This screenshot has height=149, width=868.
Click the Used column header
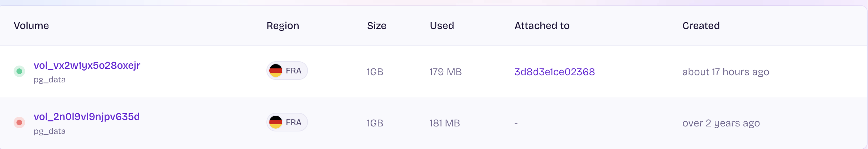tap(442, 26)
